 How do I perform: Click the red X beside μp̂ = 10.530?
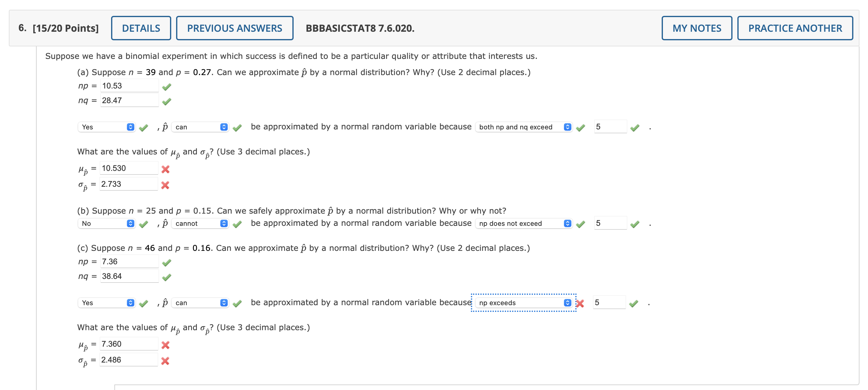pos(165,169)
